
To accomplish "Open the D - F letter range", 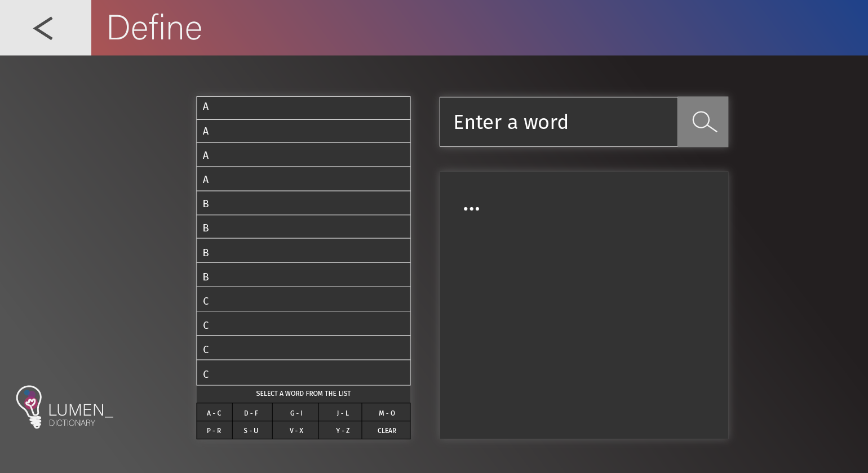I will click(x=251, y=412).
